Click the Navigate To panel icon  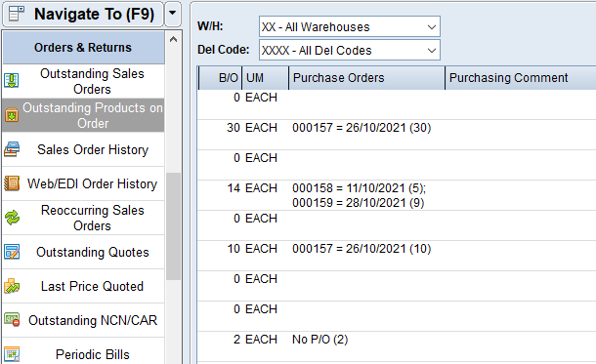point(17,14)
